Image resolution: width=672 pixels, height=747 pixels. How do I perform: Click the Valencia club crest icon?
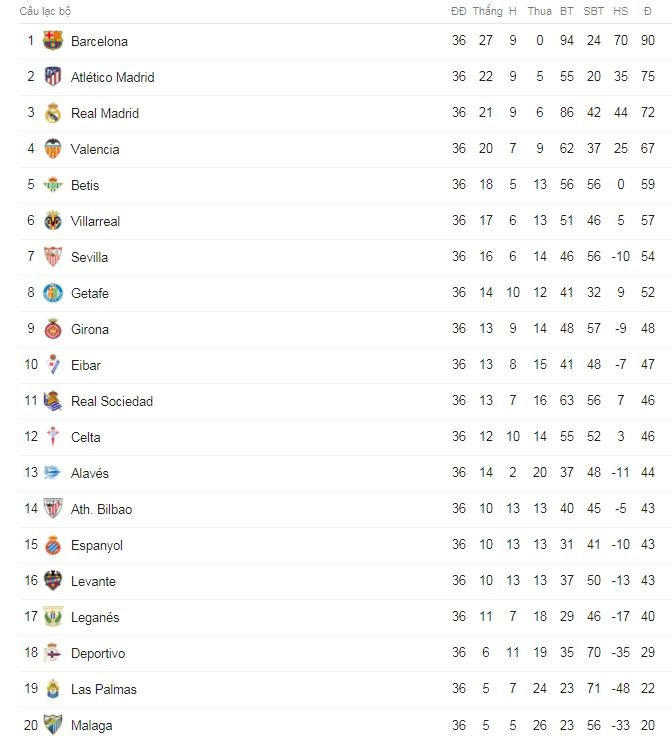(x=53, y=149)
